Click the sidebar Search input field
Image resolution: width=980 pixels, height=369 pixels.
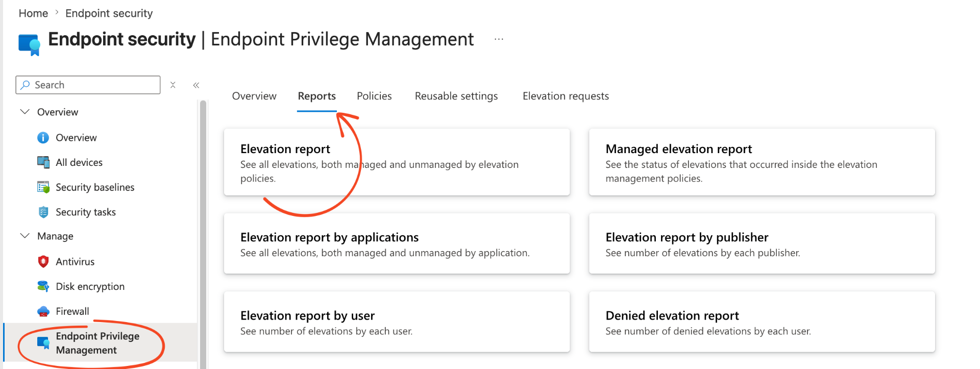[x=88, y=85]
